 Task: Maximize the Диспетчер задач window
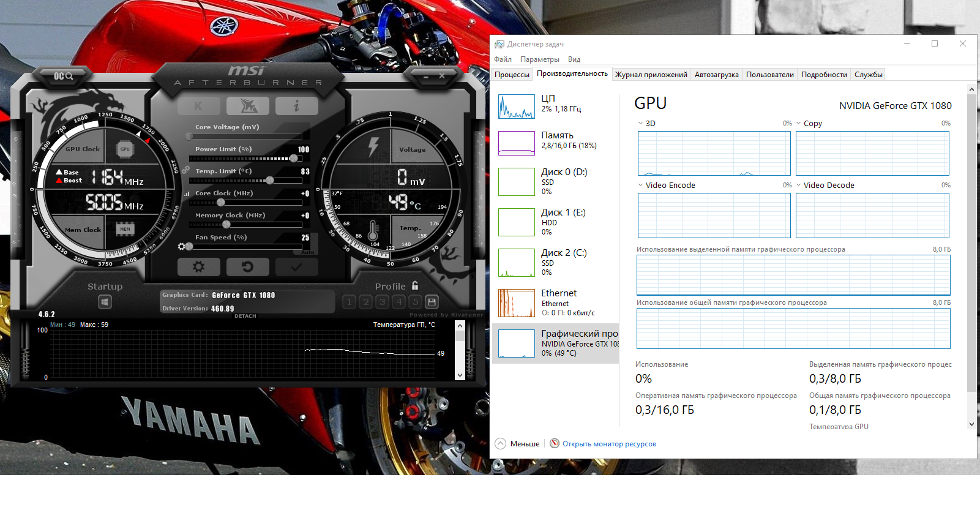(935, 43)
